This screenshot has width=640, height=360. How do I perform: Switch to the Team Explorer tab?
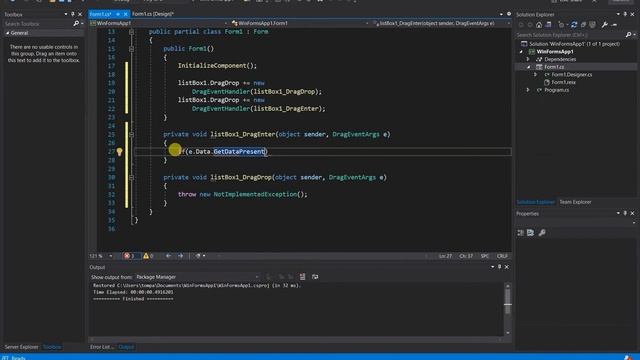click(575, 202)
